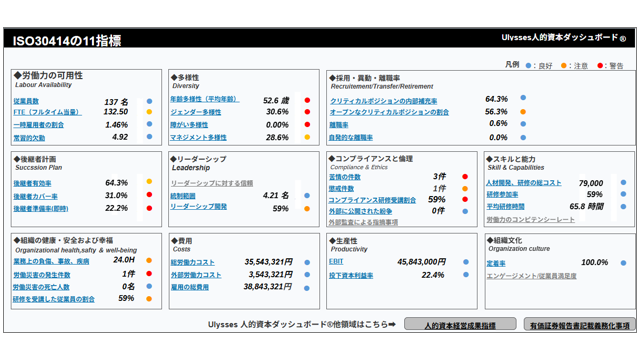640x360 pixels.
Task: Open the 後継者準備率(即時) link
Action: pos(41,209)
